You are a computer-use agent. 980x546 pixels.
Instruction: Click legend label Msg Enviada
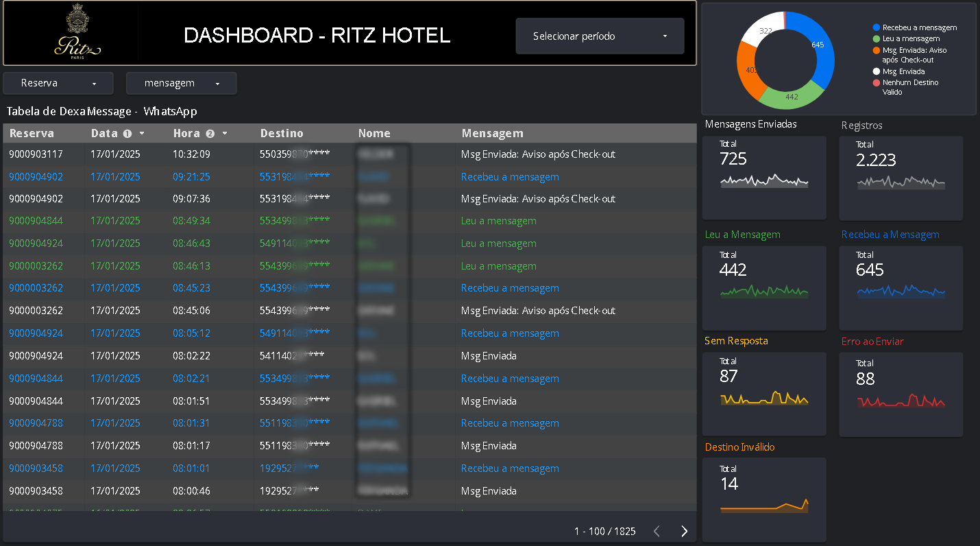coord(903,71)
